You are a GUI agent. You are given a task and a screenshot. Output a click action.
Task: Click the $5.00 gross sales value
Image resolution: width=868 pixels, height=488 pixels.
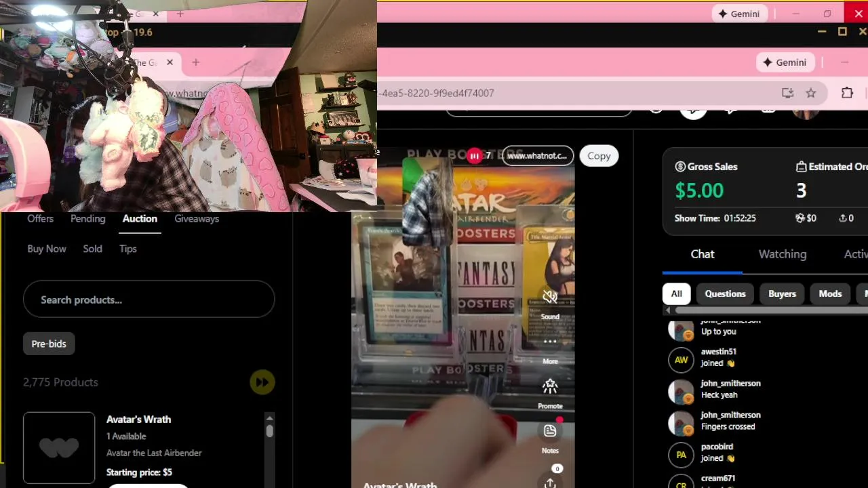click(699, 190)
